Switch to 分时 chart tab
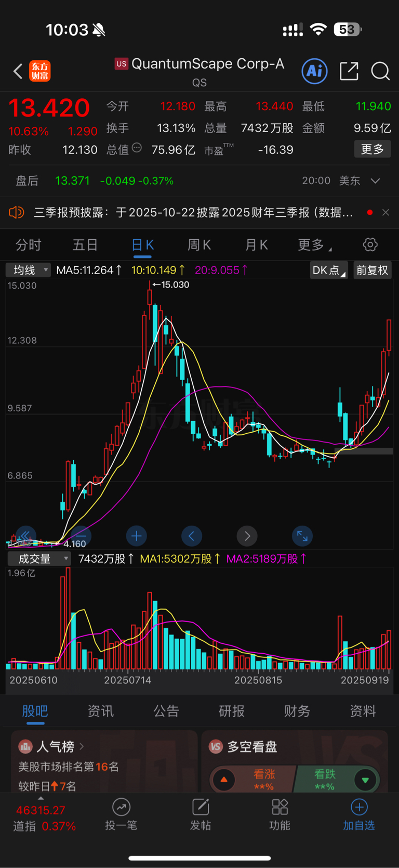Image resolution: width=399 pixels, height=868 pixels. pyautogui.click(x=29, y=244)
